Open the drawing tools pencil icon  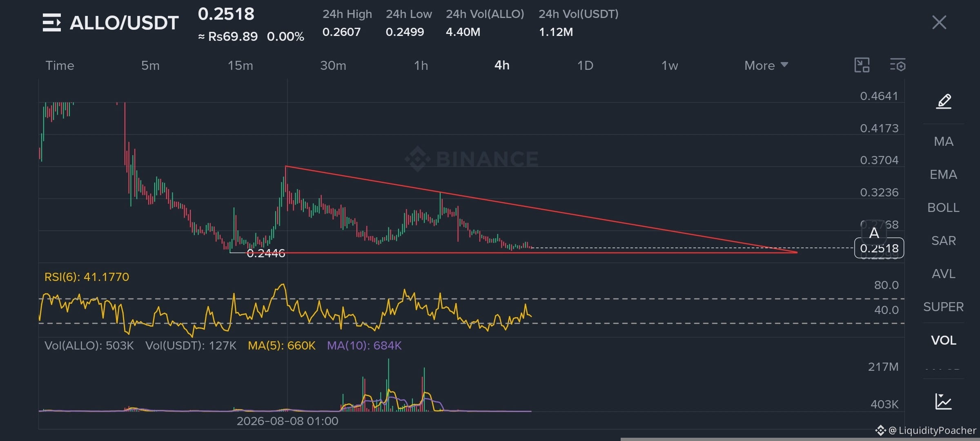tap(944, 101)
